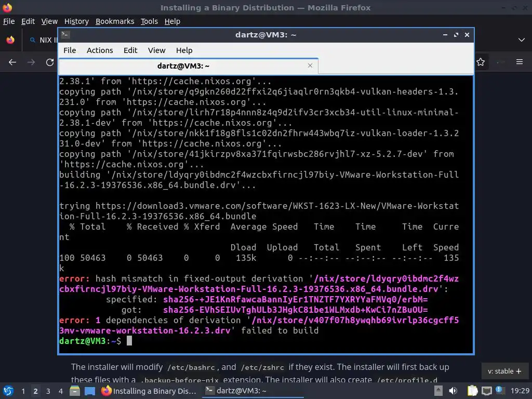Open the update notification tray icon
This screenshot has height=399, width=532.
(500, 390)
